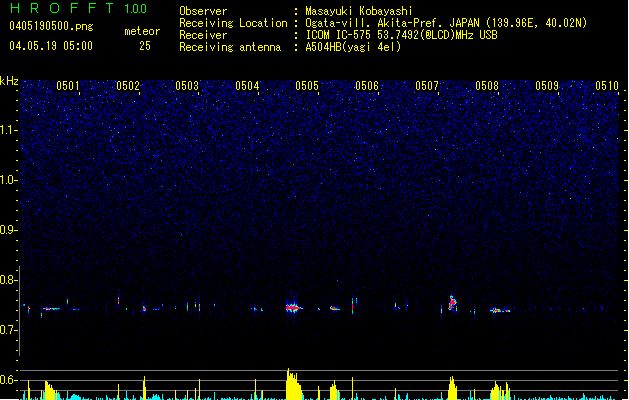Click the observer name Masayuki Kobayashi
Screen dimensions: 629x400
click(359, 11)
